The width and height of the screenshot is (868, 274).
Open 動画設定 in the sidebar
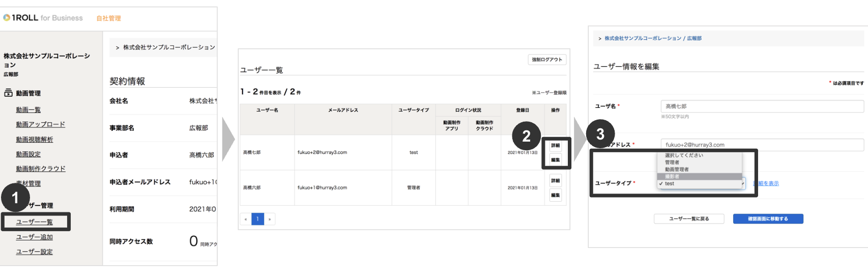28,154
